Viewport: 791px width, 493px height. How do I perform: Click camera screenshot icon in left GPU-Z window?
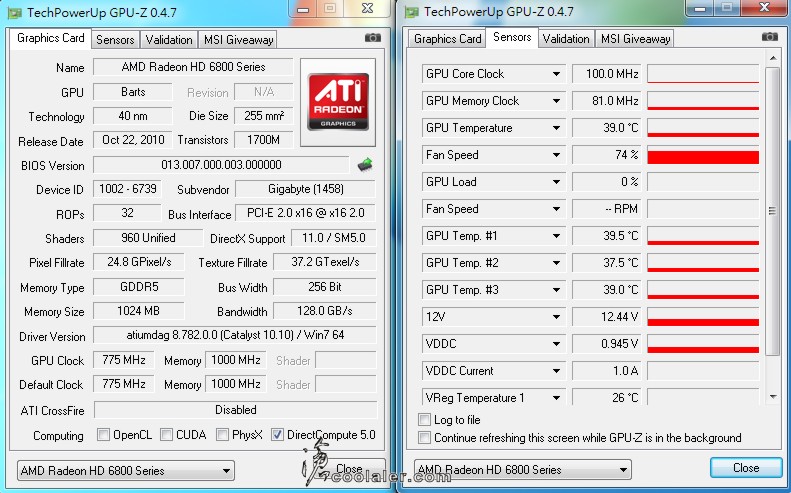[373, 38]
